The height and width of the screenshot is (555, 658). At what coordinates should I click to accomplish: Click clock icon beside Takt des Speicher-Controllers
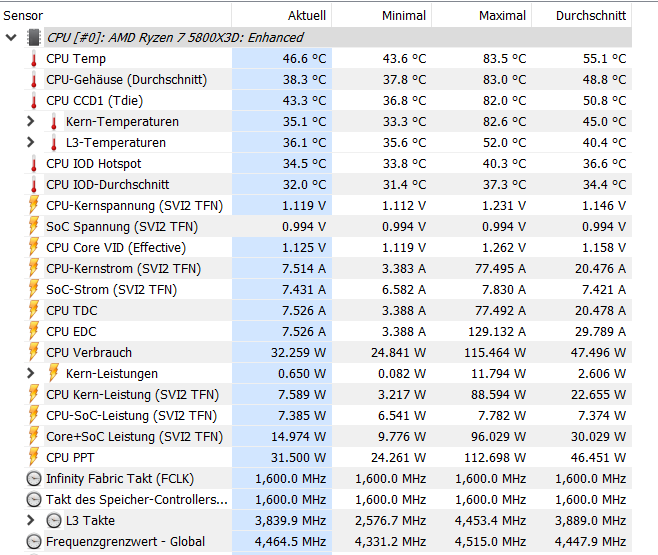[34, 500]
